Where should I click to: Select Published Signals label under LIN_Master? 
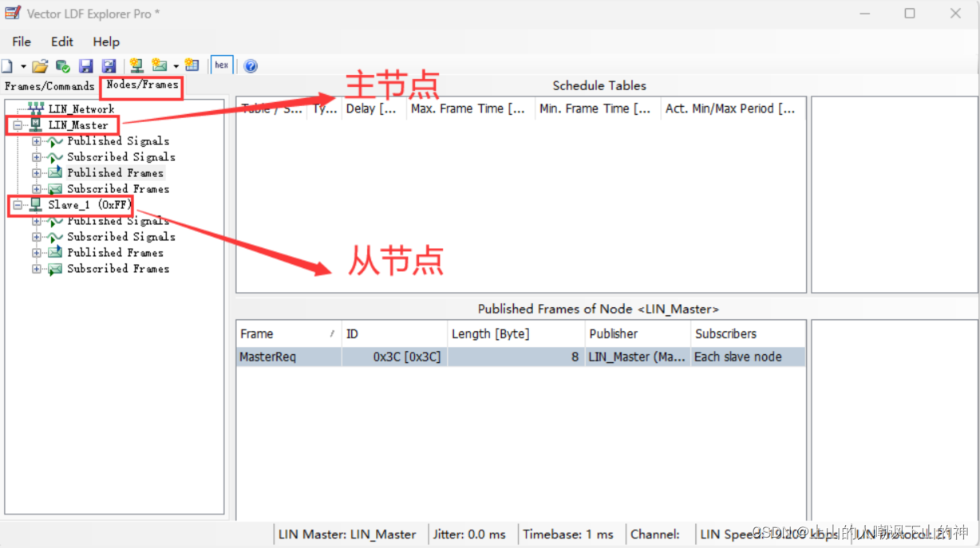[118, 141]
